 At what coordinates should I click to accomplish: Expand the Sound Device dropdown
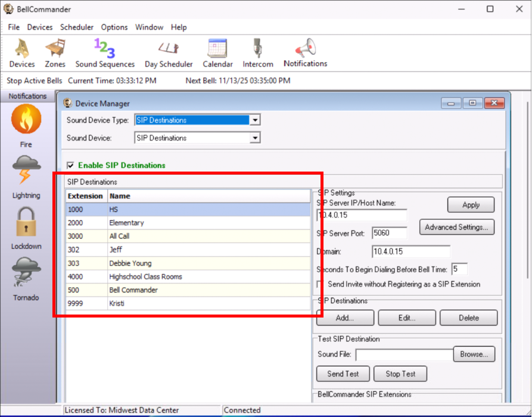pyautogui.click(x=255, y=138)
